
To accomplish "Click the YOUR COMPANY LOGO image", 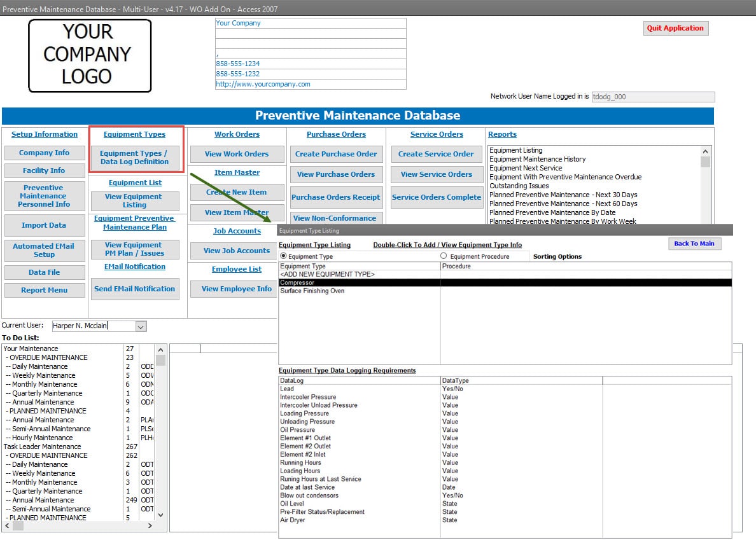I will coord(90,55).
